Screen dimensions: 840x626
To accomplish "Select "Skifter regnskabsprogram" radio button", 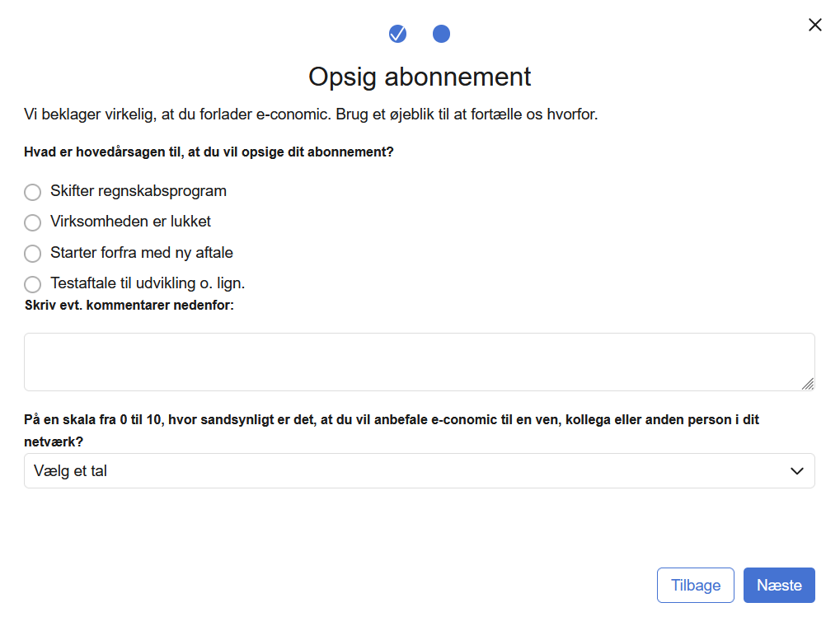I will coord(32,192).
